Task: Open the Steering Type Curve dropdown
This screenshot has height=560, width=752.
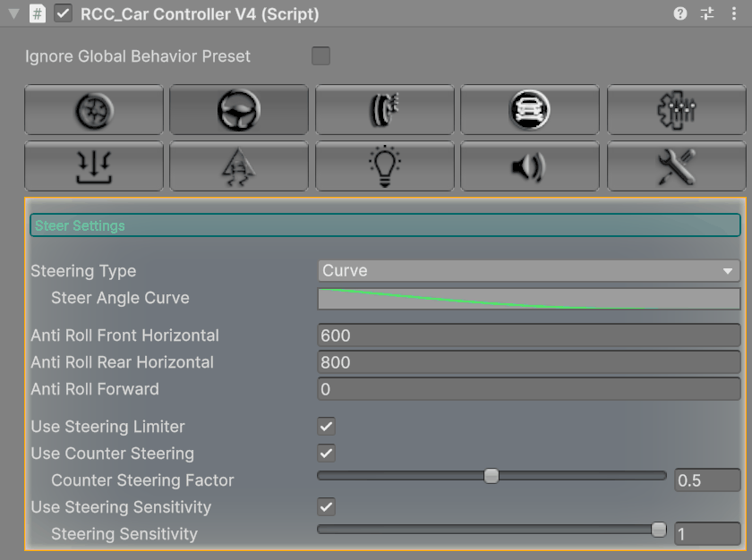Action: tap(529, 271)
